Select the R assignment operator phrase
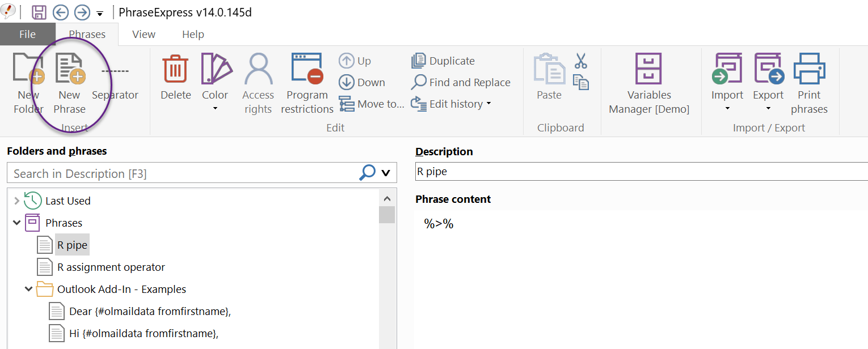The image size is (868, 349). [x=111, y=267]
